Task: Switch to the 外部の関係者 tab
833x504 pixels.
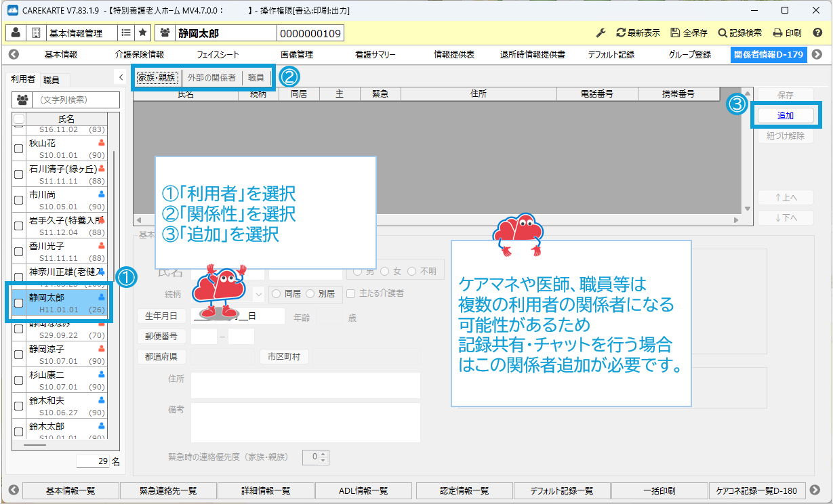Action: pos(211,78)
